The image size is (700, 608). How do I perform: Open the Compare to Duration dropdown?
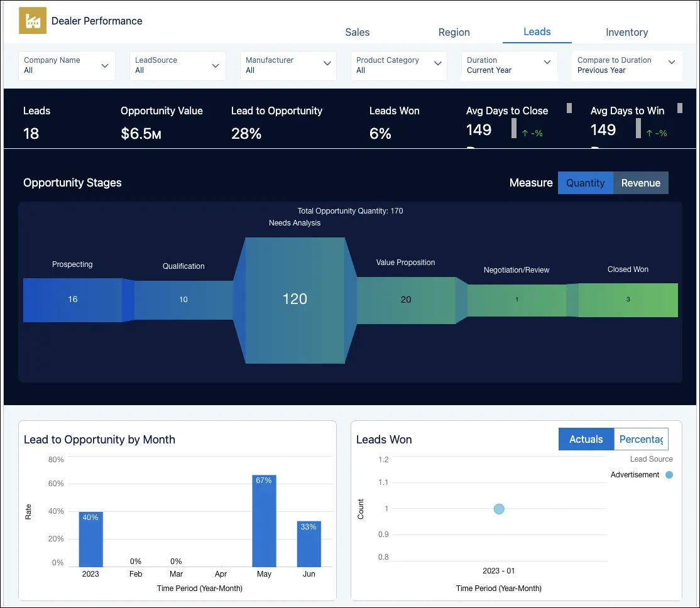coord(626,65)
